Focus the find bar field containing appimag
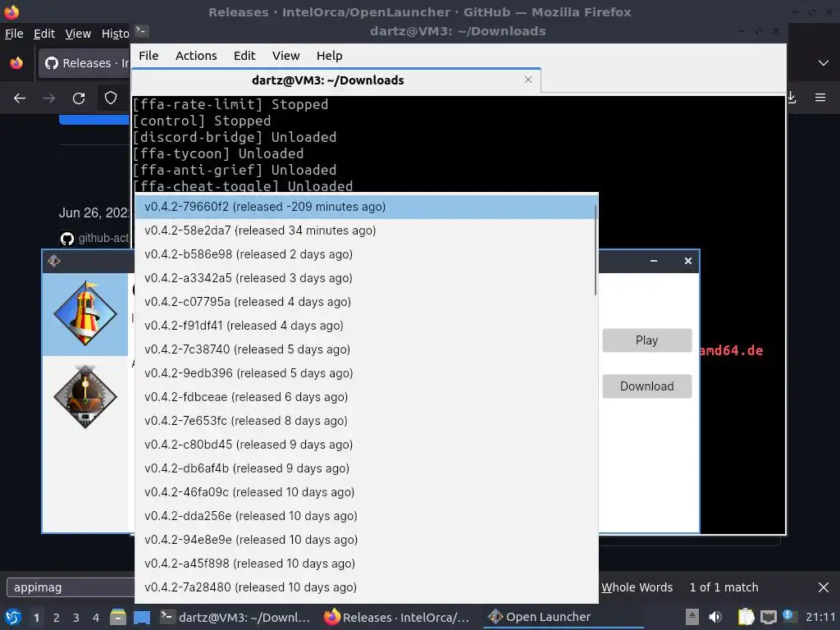Image resolution: width=840 pixels, height=630 pixels. tap(71, 587)
